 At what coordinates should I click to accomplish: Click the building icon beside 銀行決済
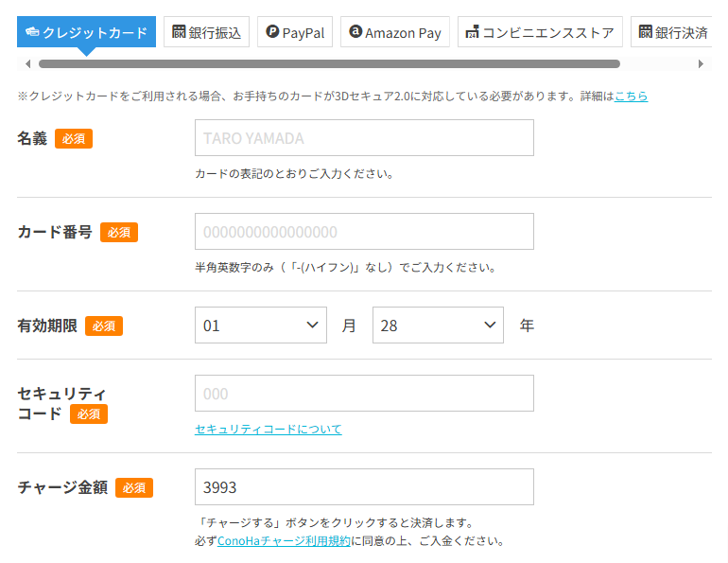coord(646,32)
